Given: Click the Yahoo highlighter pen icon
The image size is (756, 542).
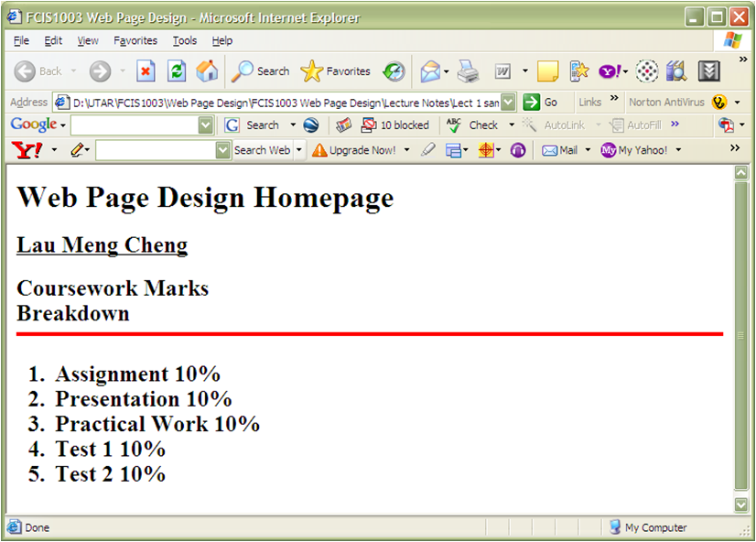Looking at the screenshot, I should [x=427, y=150].
